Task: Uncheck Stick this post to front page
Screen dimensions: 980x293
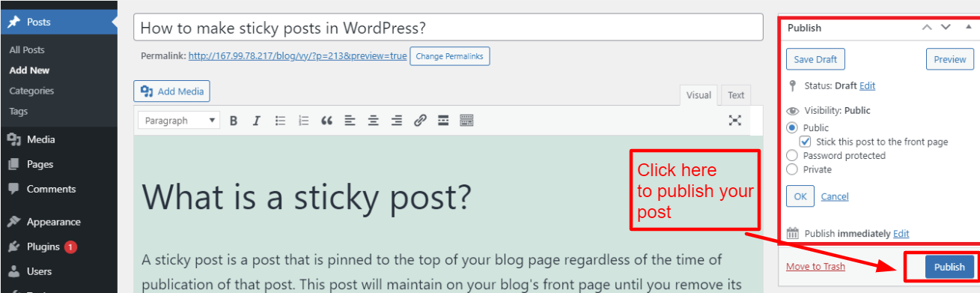Action: (806, 142)
